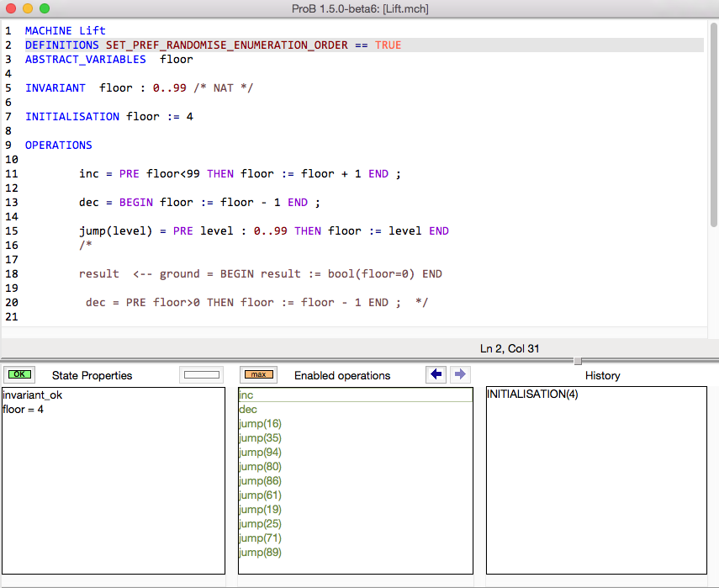Select jump(16) in Enabled operations
Image resolution: width=719 pixels, height=588 pixels.
click(260, 424)
